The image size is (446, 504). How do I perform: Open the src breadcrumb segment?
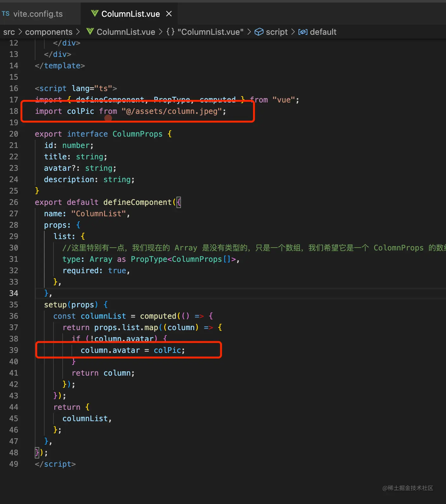(x=9, y=32)
